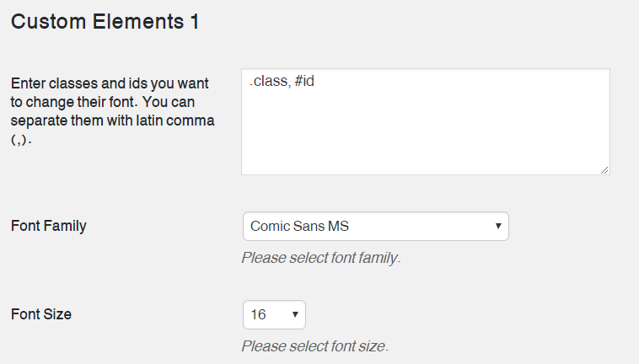Click the .class text in the textarea
The width and height of the screenshot is (639, 364).
pyautogui.click(x=269, y=83)
